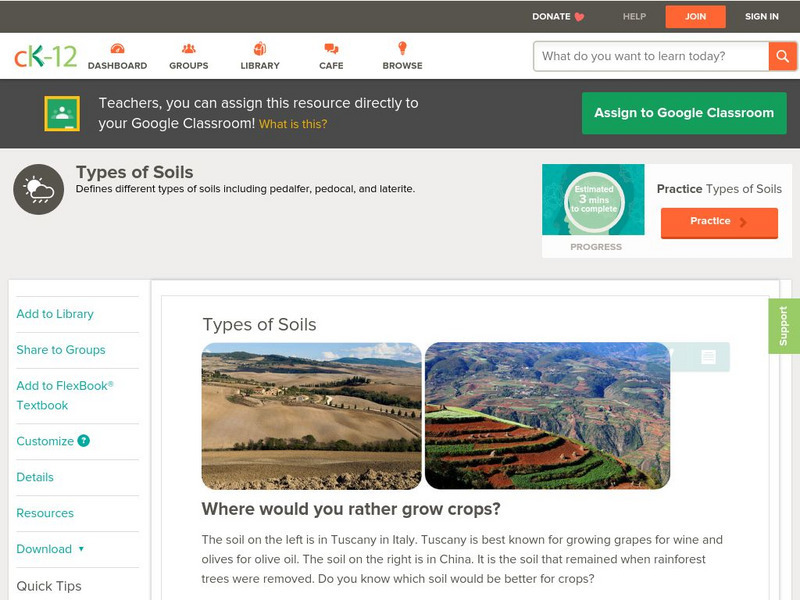Open the Cafe chat icon
This screenshot has height=600, width=800.
point(331,49)
